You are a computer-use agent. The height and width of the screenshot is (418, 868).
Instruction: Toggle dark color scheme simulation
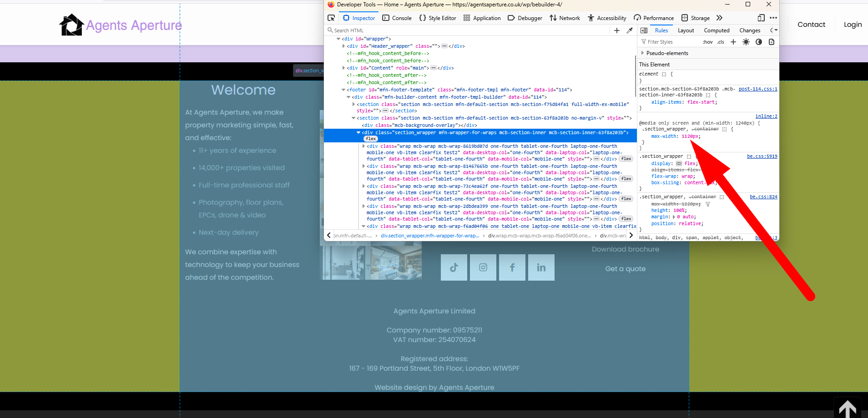tap(759, 42)
